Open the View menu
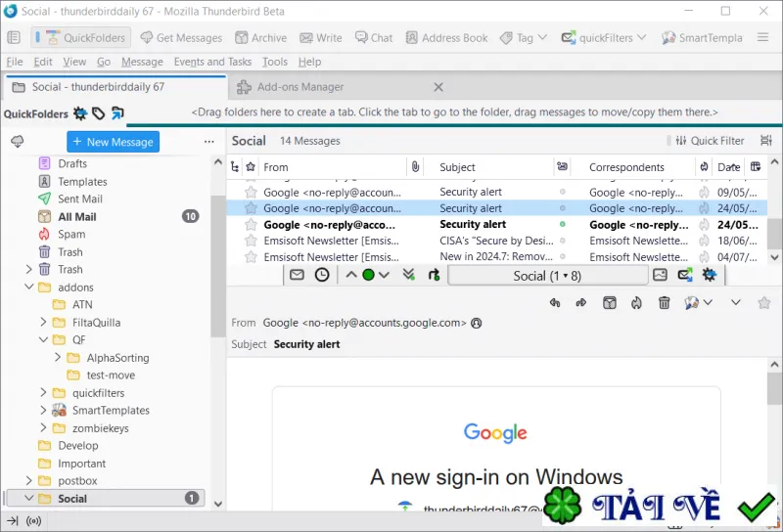The image size is (783, 532). click(x=74, y=62)
